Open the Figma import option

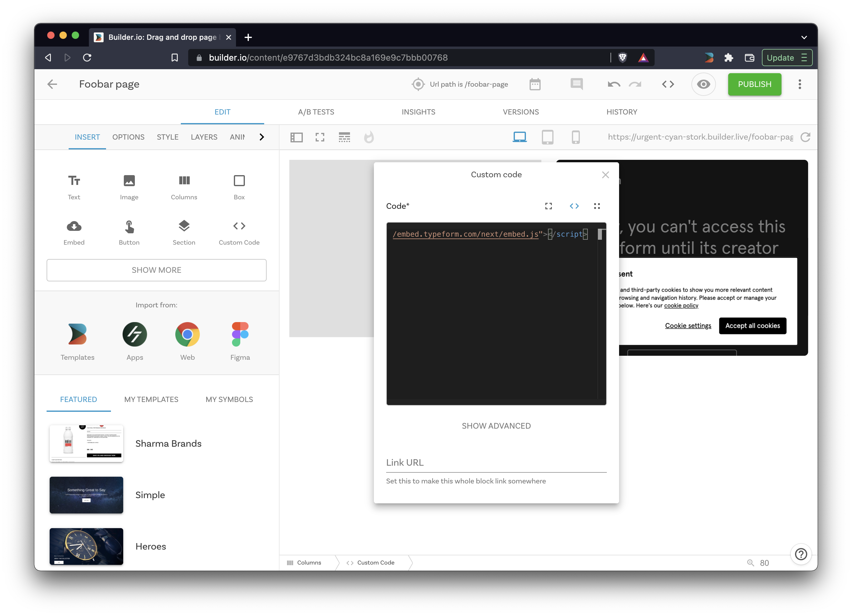coord(240,334)
